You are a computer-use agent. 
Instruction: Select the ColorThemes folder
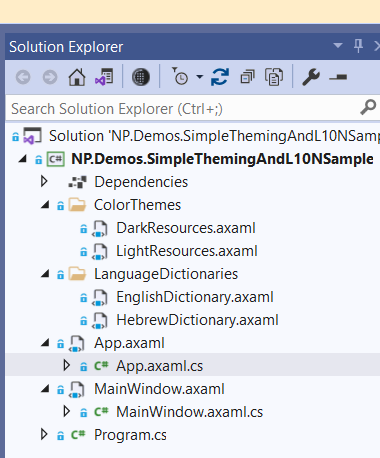[137, 205]
